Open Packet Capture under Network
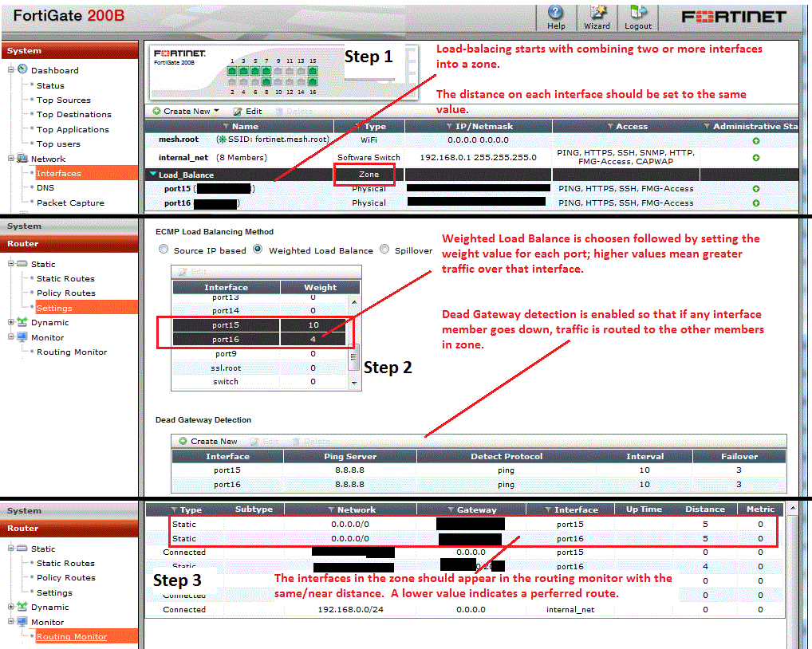The image size is (812, 649). coord(70,203)
